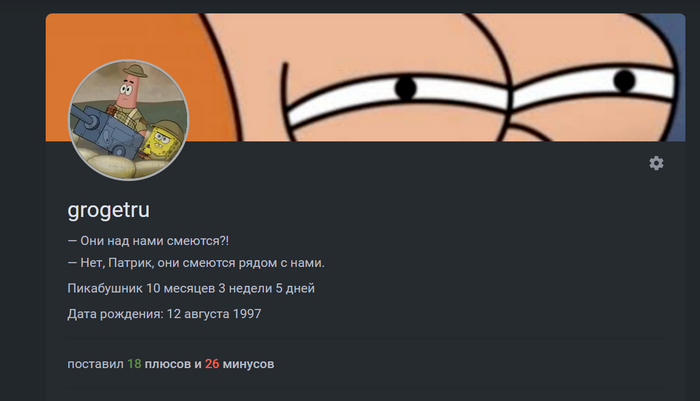
Task: Click the line 'Нет, Патрик, они смеются рядом'
Action: point(196,263)
